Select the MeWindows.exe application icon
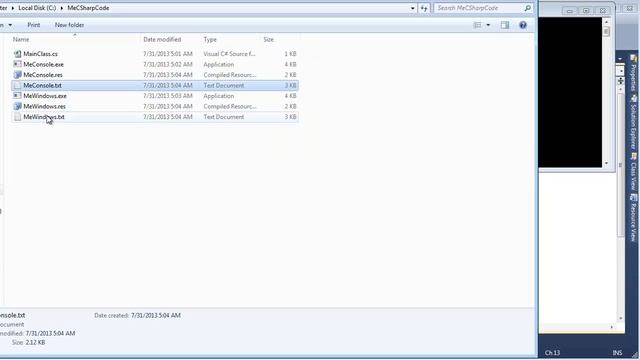The width and height of the screenshot is (640, 360). 17,96
